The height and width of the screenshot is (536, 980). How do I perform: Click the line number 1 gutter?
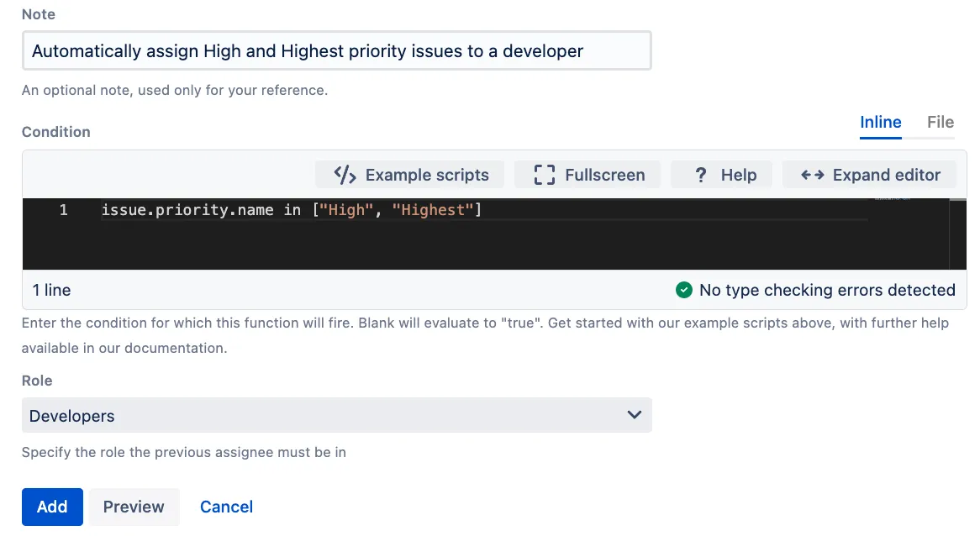point(63,210)
